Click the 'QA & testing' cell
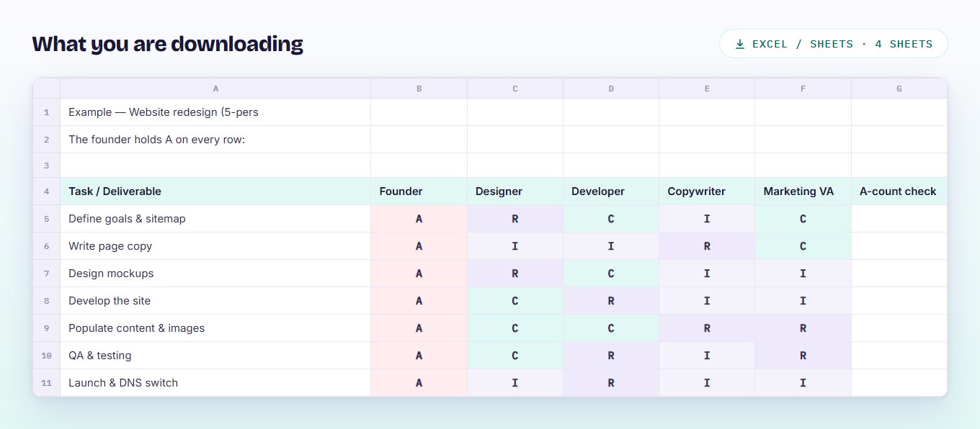980x429 pixels. [215, 356]
